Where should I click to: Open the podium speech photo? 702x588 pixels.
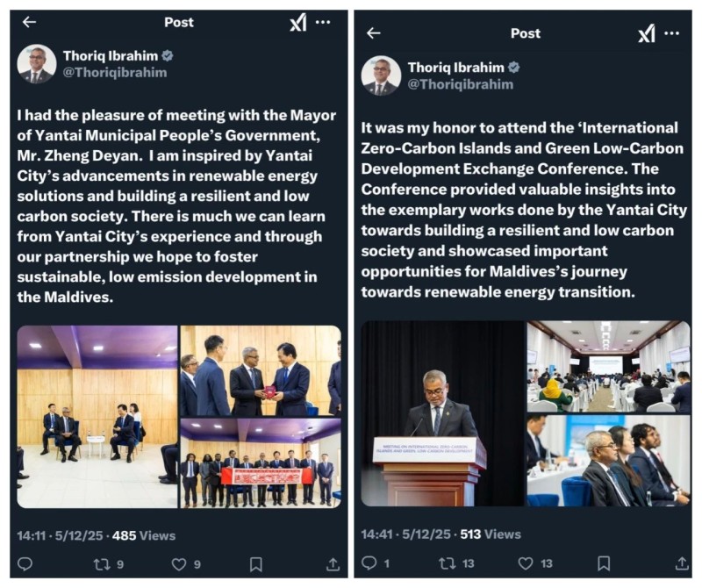(442, 413)
